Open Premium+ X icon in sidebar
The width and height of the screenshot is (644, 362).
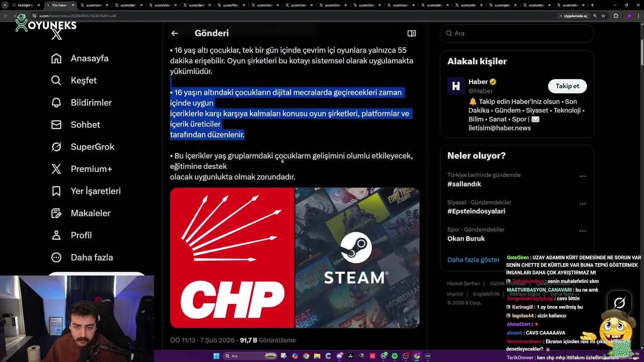click(x=56, y=169)
